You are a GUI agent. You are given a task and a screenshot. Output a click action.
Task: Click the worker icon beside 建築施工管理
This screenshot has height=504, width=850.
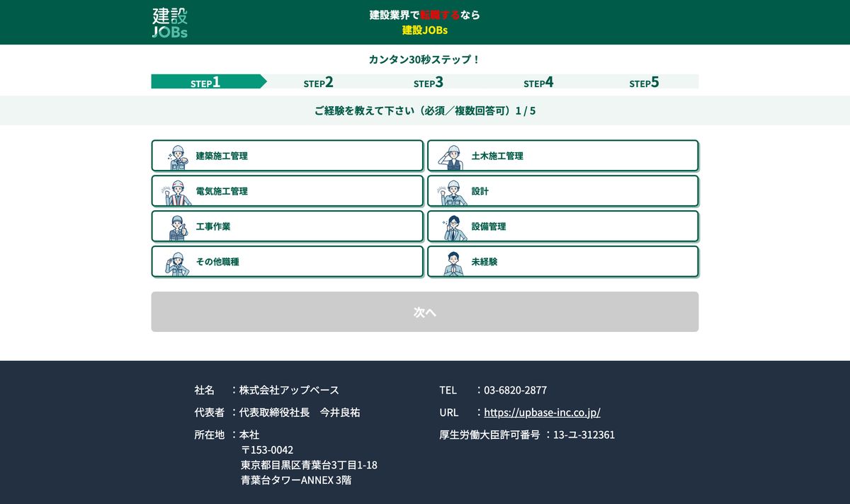point(177,156)
